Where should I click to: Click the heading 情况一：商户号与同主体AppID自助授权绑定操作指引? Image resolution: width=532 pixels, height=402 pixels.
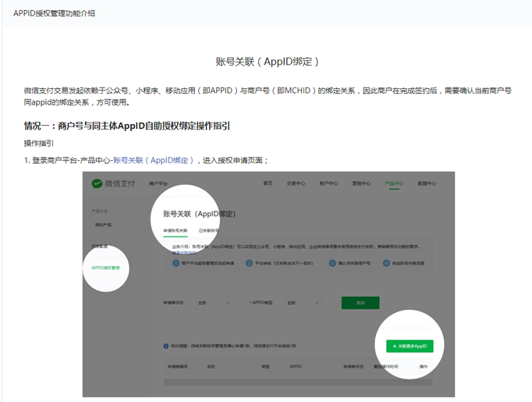click(127, 126)
